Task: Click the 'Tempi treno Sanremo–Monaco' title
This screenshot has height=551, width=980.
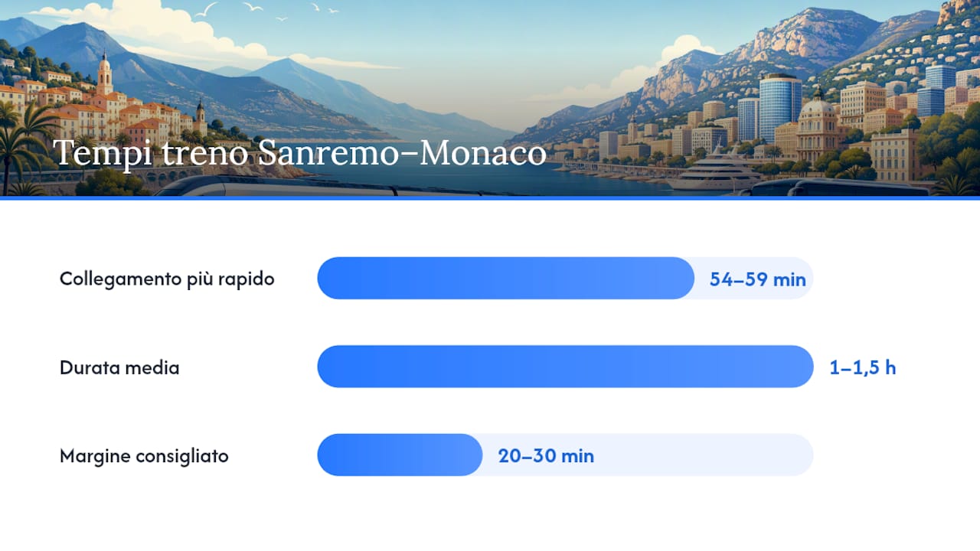Action: [300, 153]
